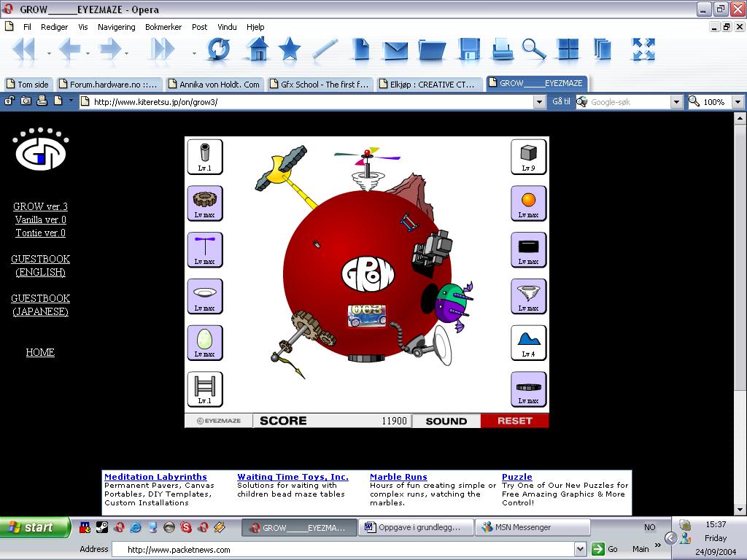Select the ladder item Lv.1 in GROW

pos(205,389)
